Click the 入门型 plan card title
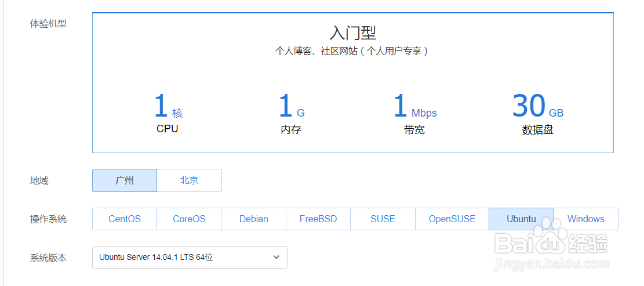This screenshot has height=286, width=644. click(x=353, y=32)
